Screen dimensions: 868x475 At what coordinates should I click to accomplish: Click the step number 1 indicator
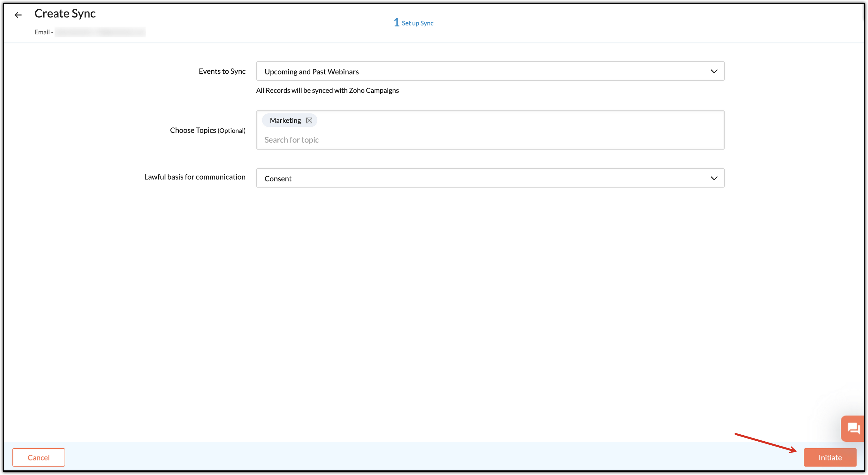click(396, 22)
